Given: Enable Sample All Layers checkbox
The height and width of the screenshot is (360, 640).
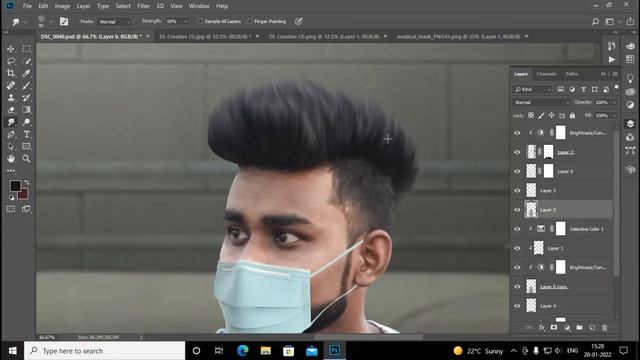Looking at the screenshot, I should pos(200,21).
